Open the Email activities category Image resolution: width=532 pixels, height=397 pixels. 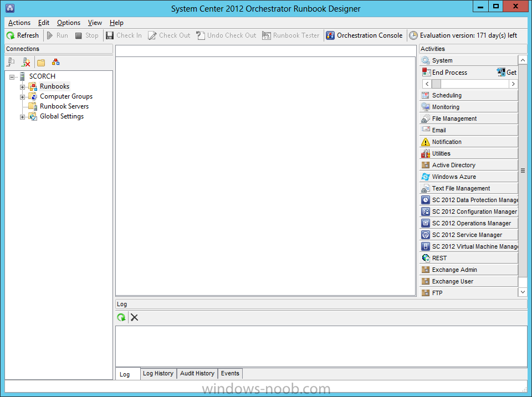(469, 130)
